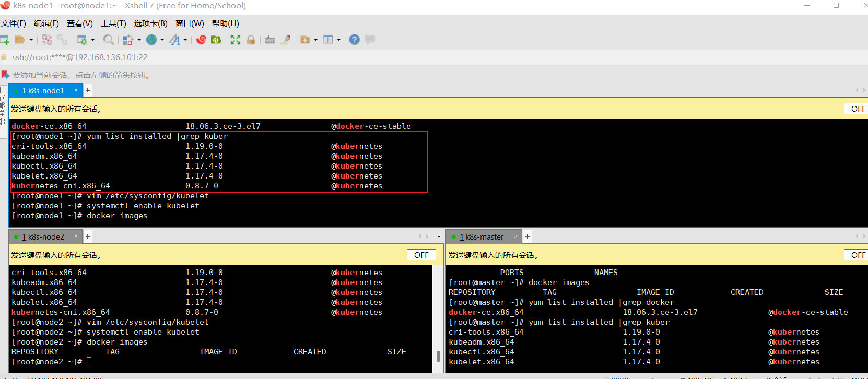Click the grey speech bubble feedback icon
This screenshot has width=868, height=379.
(x=370, y=40)
